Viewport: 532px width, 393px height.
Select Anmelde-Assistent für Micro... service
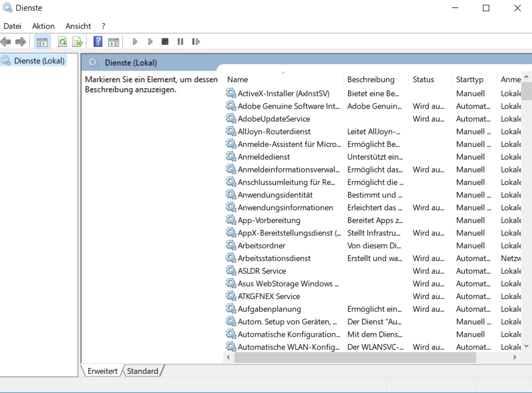(x=289, y=144)
